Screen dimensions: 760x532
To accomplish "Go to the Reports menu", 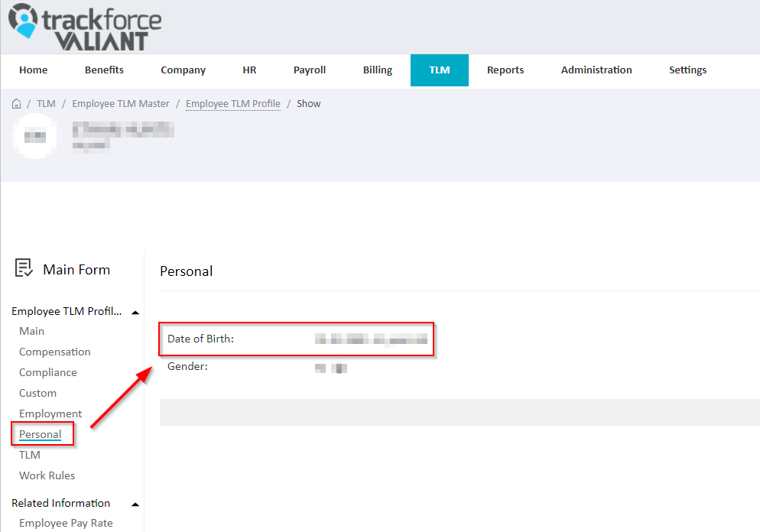I will click(x=505, y=70).
